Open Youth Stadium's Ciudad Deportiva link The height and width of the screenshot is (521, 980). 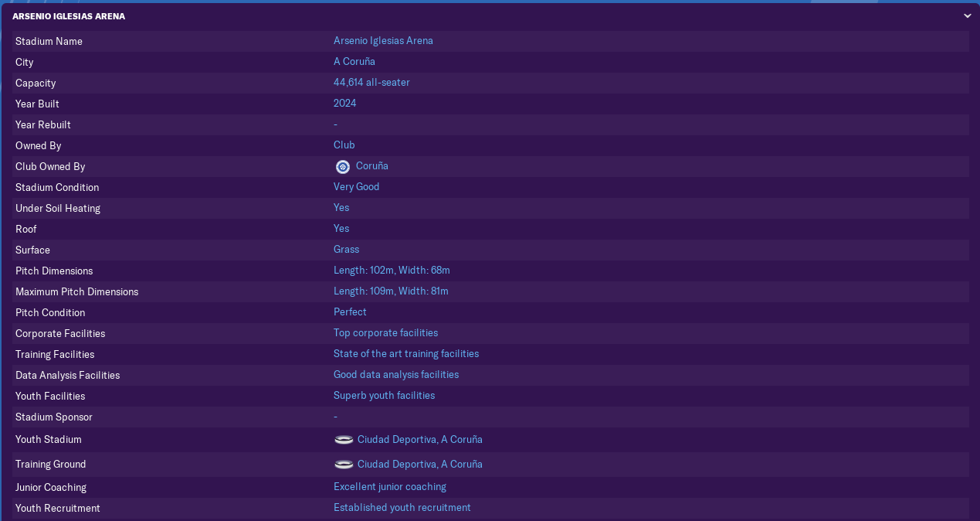(419, 440)
